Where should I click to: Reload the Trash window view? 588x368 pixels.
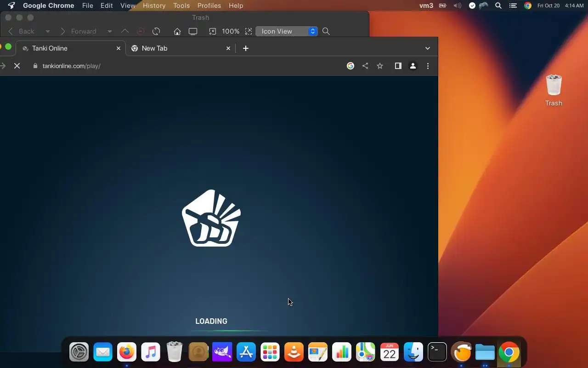click(156, 31)
